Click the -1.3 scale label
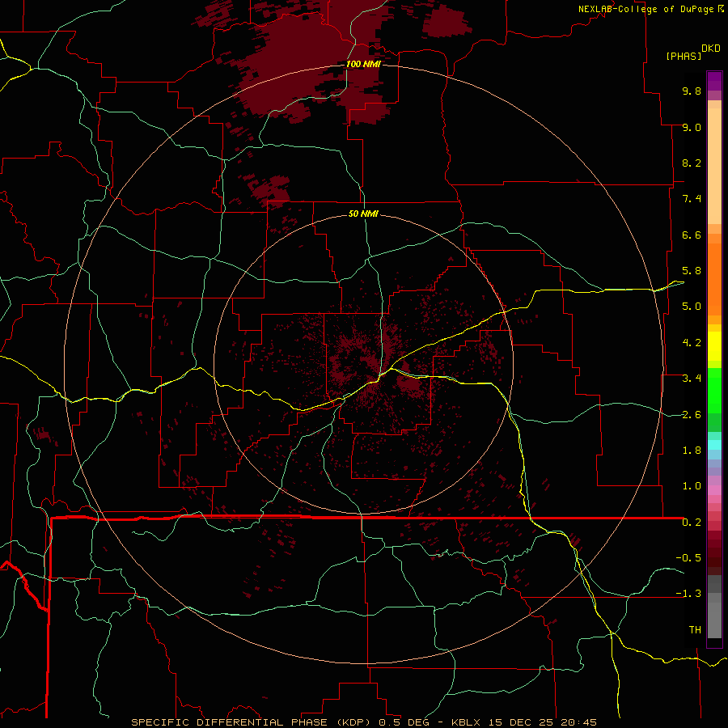 688,594
